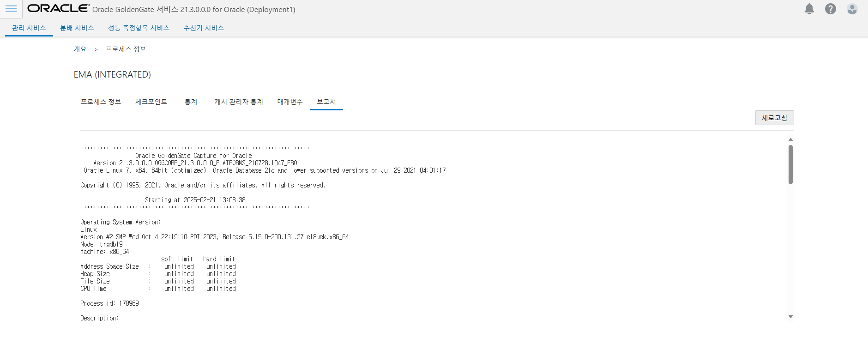Image resolution: width=868 pixels, height=362 pixels.
Task: Switch to 성능 측정항목 서비스 tab
Action: point(139,28)
